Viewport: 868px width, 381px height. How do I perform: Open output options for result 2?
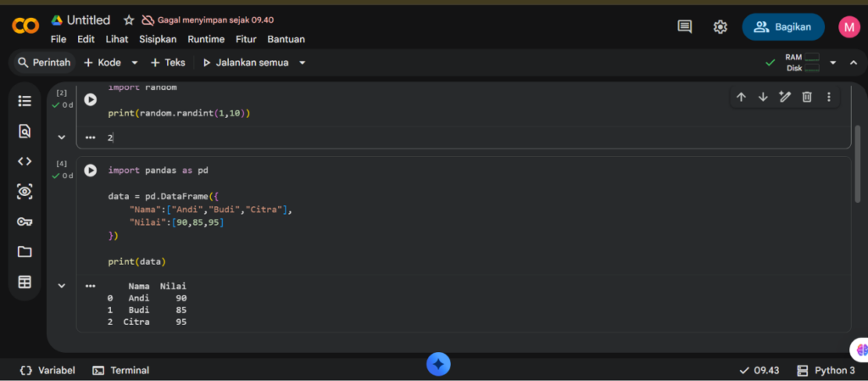coord(90,137)
